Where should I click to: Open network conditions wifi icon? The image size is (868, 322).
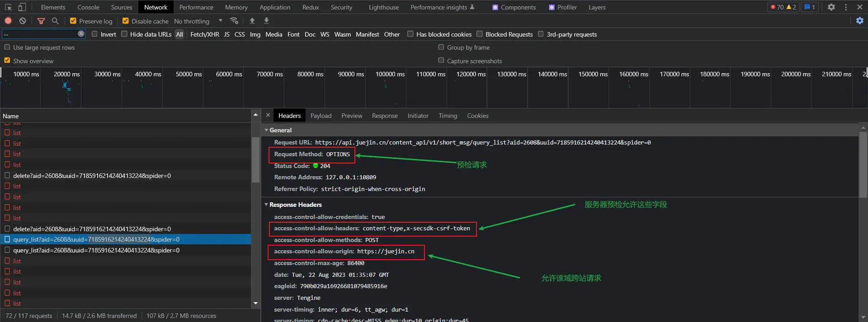(234, 21)
